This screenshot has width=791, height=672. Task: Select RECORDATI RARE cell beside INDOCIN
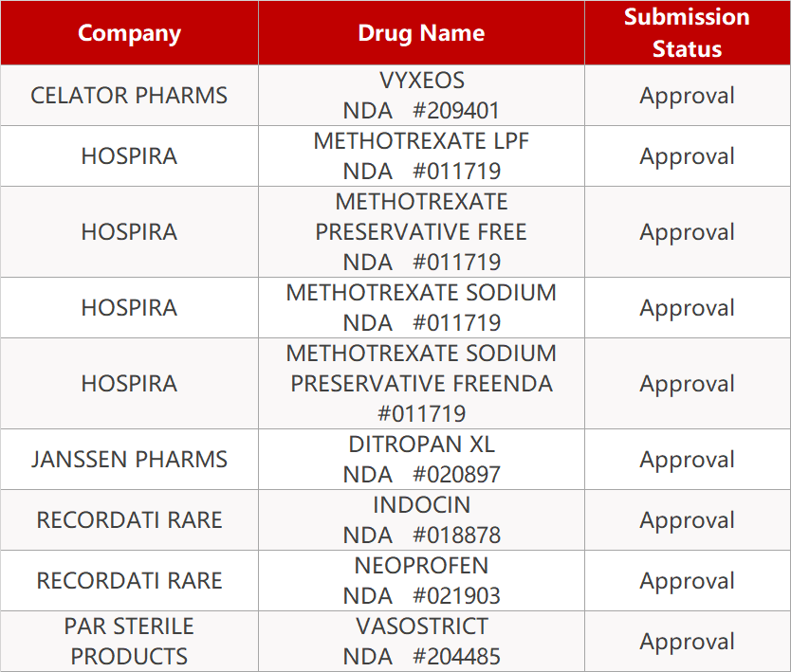[129, 520]
